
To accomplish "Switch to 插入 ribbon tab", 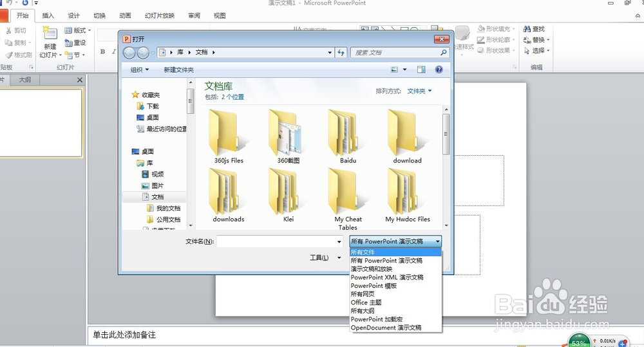I will click(48, 15).
